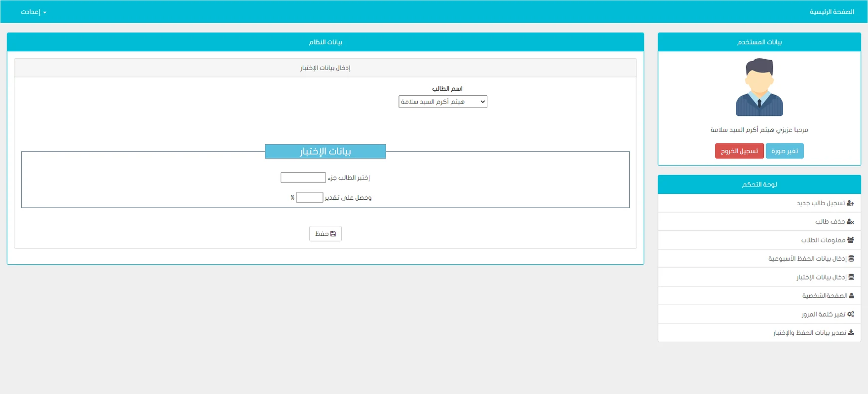Open الصفحةالشخصية link
Image resolution: width=868 pixels, height=394 pixels.
pos(759,296)
